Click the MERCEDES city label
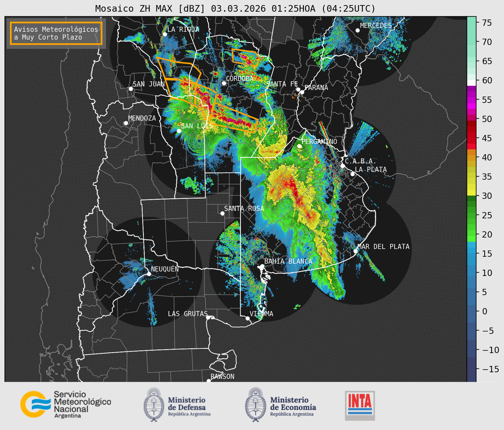 tap(376, 25)
